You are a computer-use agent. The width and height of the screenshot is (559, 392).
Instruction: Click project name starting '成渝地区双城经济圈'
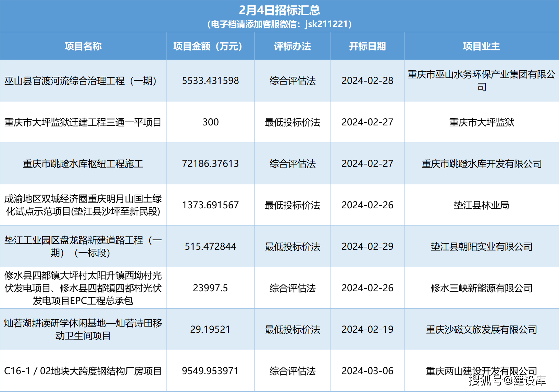(83, 205)
